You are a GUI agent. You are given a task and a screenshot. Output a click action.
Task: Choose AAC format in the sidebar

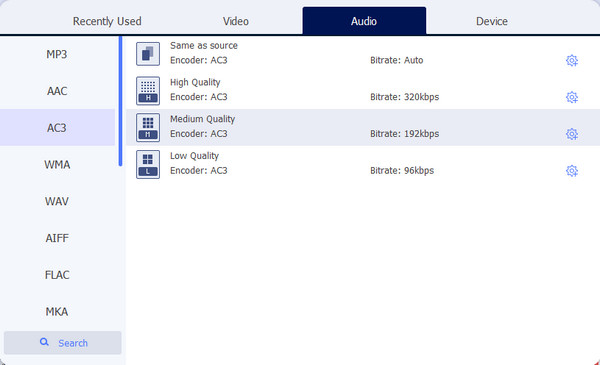[57, 91]
